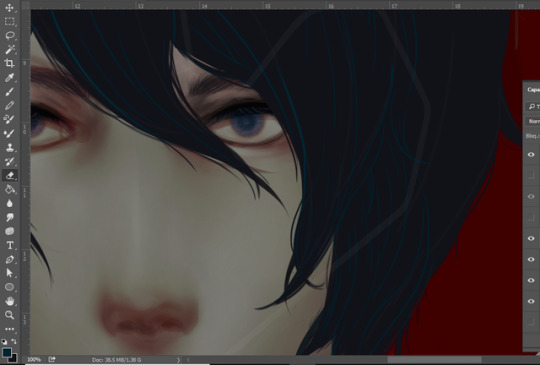The height and width of the screenshot is (365, 540).
Task: Expand the status bar info arrow
Action: coord(178,360)
